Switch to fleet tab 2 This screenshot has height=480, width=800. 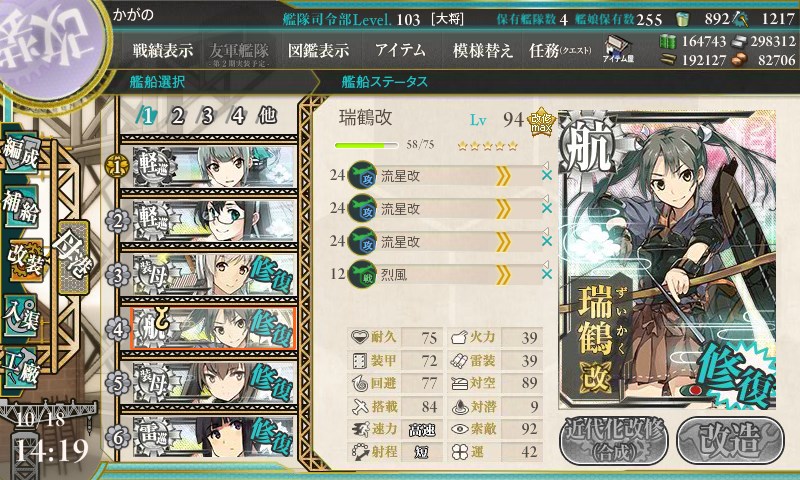click(177, 116)
